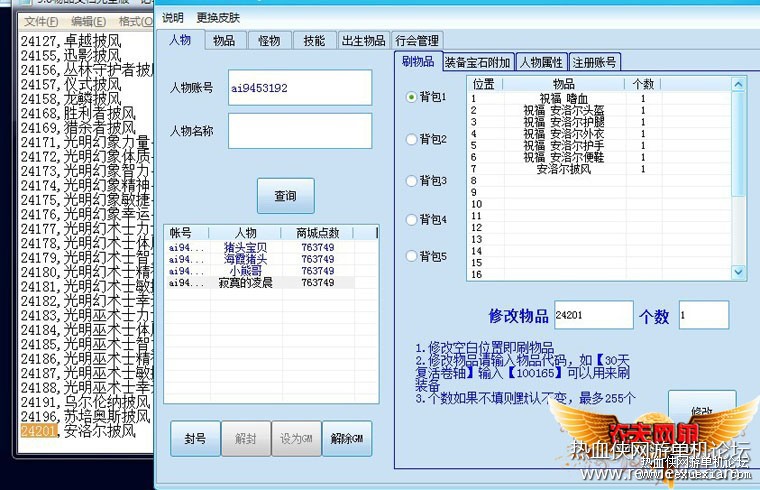760x490 pixels.
Task: Open the 装备宝石附加 tab
Action: (x=478, y=63)
